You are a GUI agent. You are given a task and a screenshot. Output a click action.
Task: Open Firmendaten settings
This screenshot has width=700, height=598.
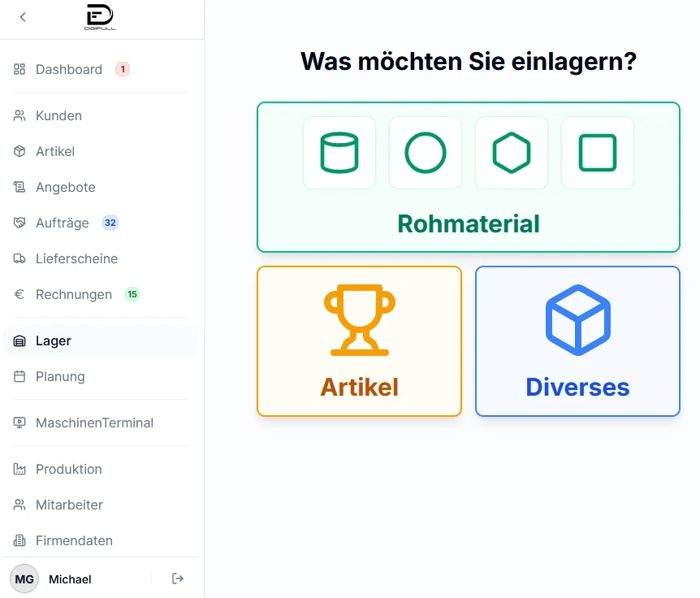tap(100, 540)
